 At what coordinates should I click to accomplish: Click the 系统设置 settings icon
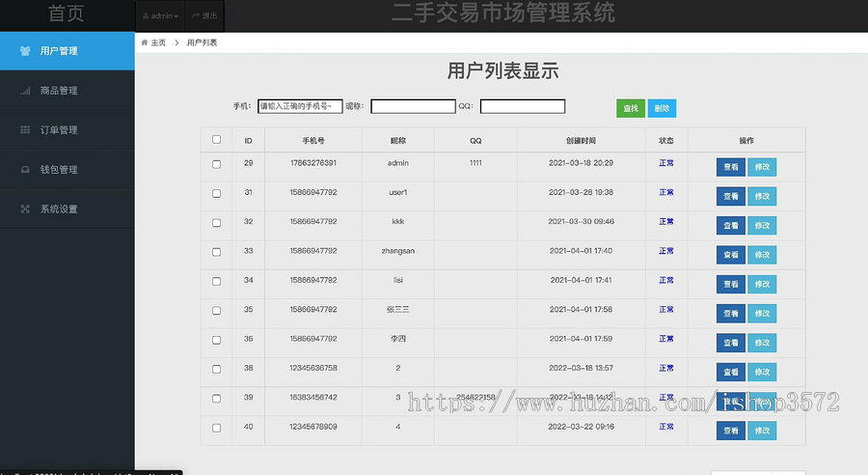(x=25, y=209)
